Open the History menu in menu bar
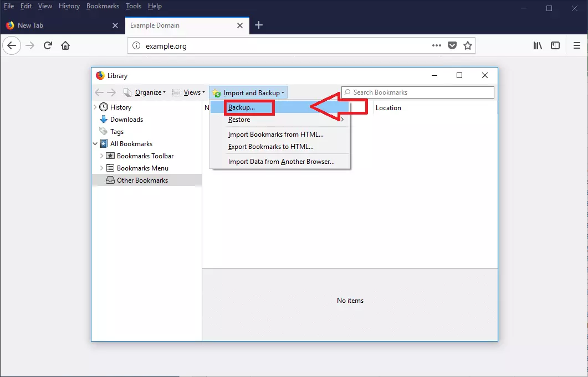This screenshot has width=588, height=377. click(69, 7)
